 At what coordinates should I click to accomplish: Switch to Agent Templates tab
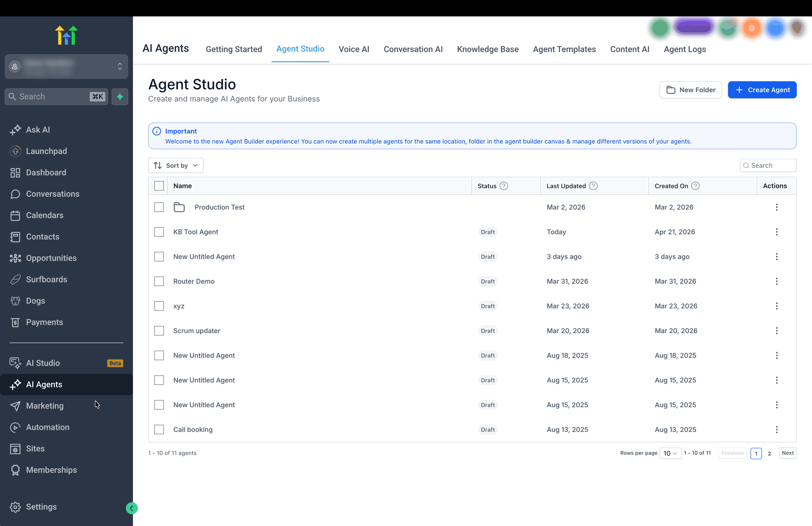click(564, 49)
